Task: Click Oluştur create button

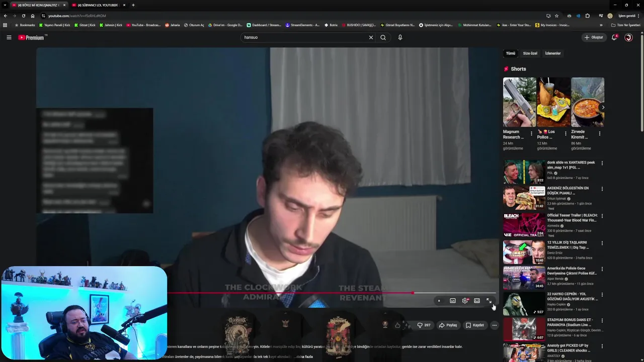Action: tap(594, 37)
